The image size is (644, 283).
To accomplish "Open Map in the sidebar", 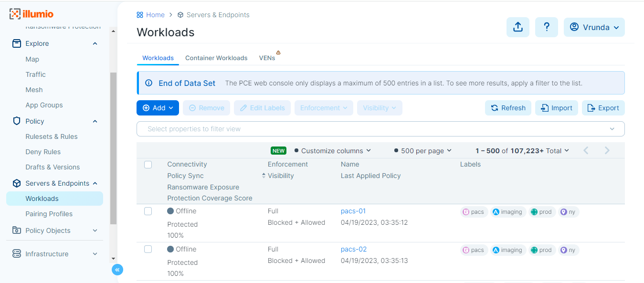I will click(32, 59).
